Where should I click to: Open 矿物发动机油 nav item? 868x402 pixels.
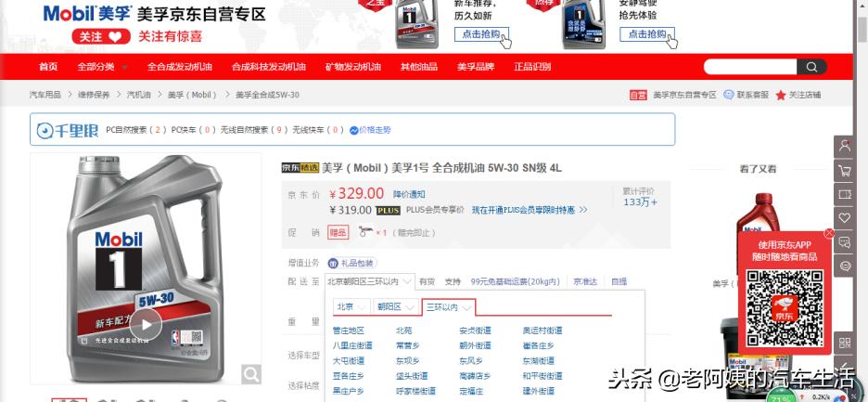(x=353, y=67)
